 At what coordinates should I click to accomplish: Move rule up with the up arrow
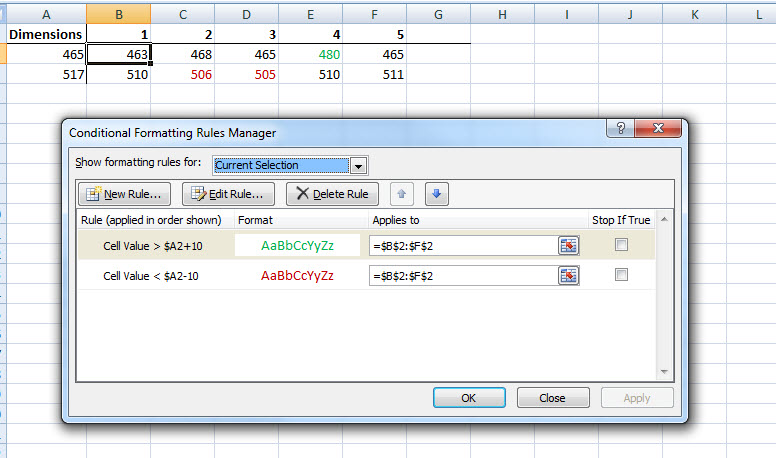click(401, 194)
